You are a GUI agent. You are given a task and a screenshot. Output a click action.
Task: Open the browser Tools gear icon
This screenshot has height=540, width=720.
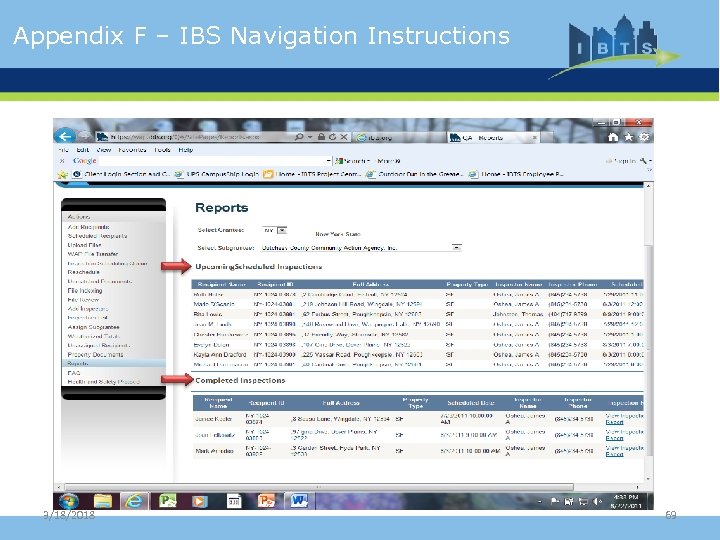(644, 137)
